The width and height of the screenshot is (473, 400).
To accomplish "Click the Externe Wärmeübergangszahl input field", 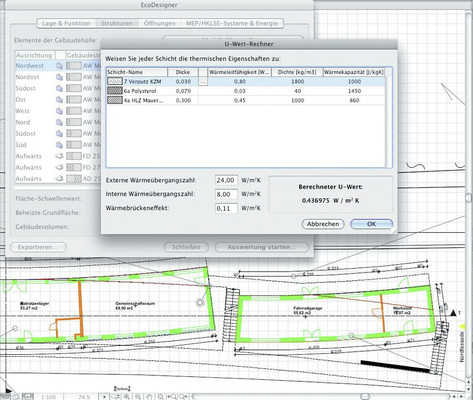I will pos(226,180).
